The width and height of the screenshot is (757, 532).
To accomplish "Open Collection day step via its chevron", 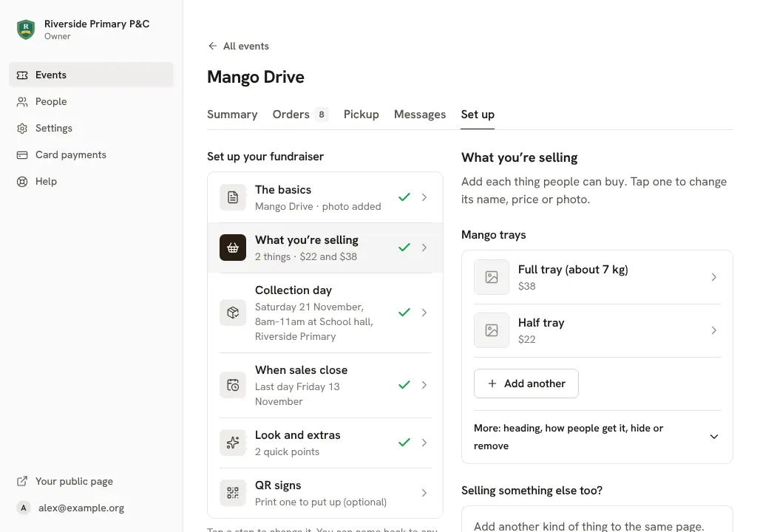I will tap(424, 313).
